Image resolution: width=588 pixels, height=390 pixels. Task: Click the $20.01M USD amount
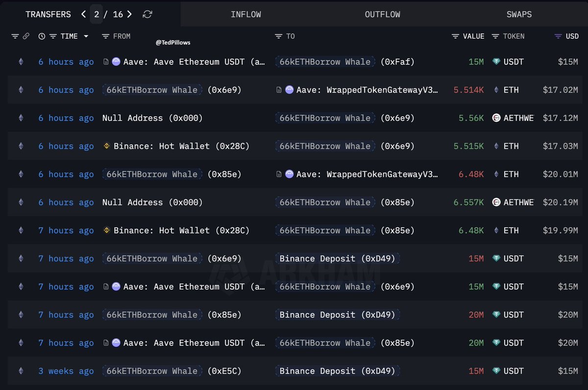pos(561,174)
